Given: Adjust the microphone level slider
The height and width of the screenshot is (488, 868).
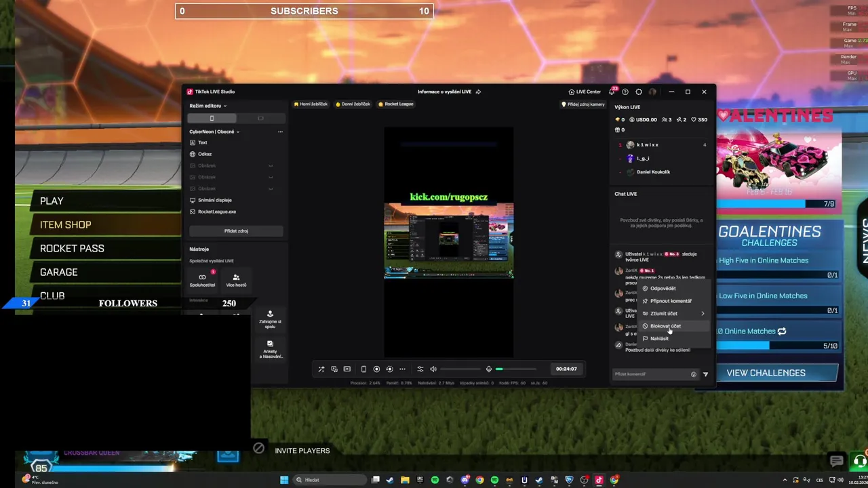Looking at the screenshot, I should click(x=515, y=369).
